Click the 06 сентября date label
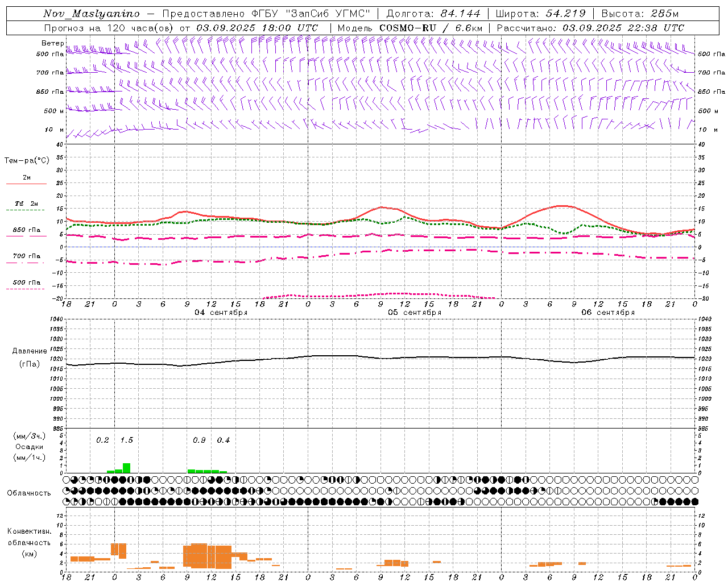Viewport: 728px width, 582px height. pyautogui.click(x=608, y=312)
